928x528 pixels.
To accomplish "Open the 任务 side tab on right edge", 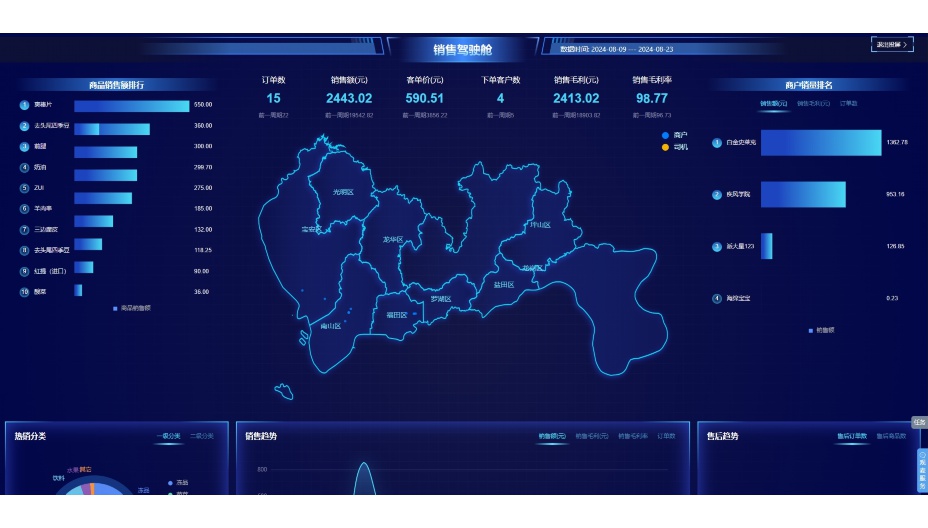I will pos(919,422).
